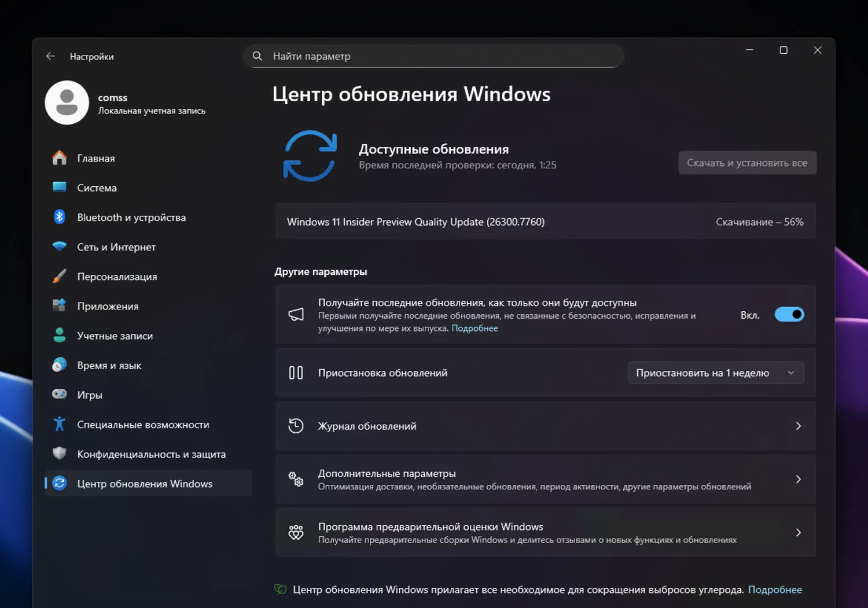Click the Найти параметр search field
Image resolution: width=868 pixels, height=608 pixels.
pos(433,56)
